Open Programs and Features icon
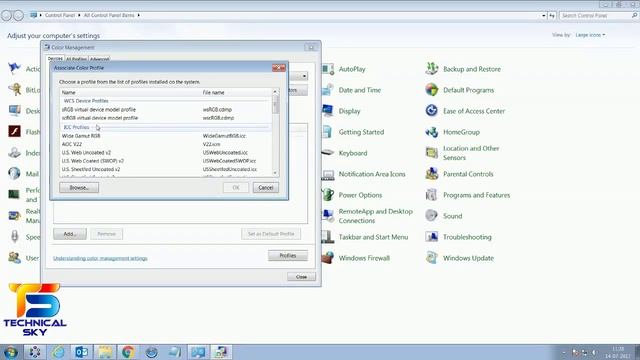Image resolution: width=640 pixels, height=360 pixels. point(431,195)
